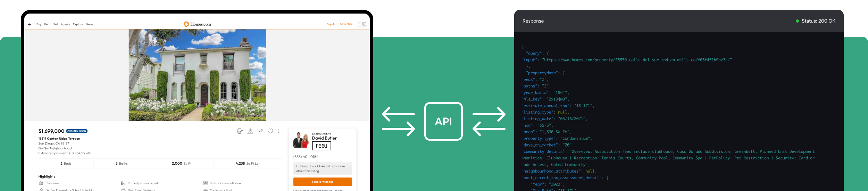Open the three-dot more options menu
The width and height of the screenshot is (868, 191).
[278, 131]
